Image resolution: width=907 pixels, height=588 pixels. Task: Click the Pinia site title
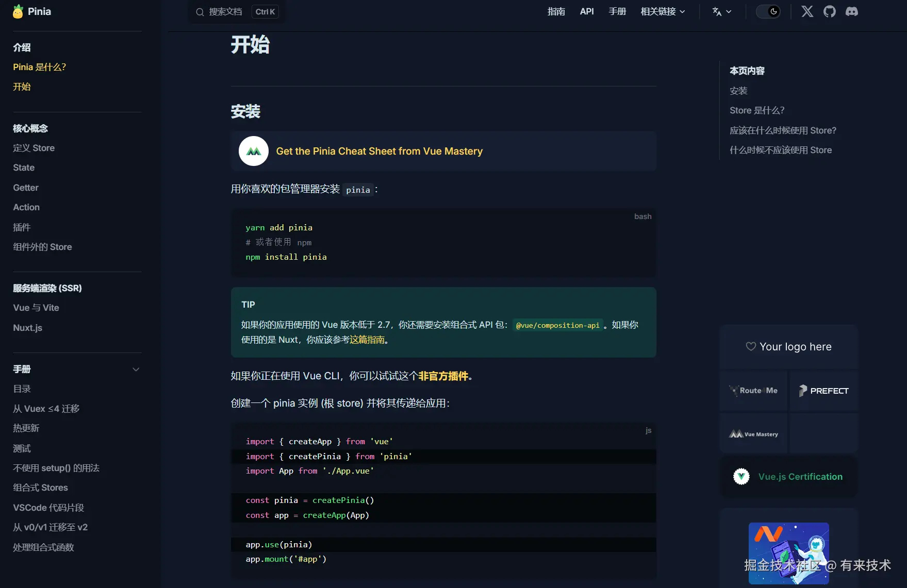pyautogui.click(x=39, y=11)
